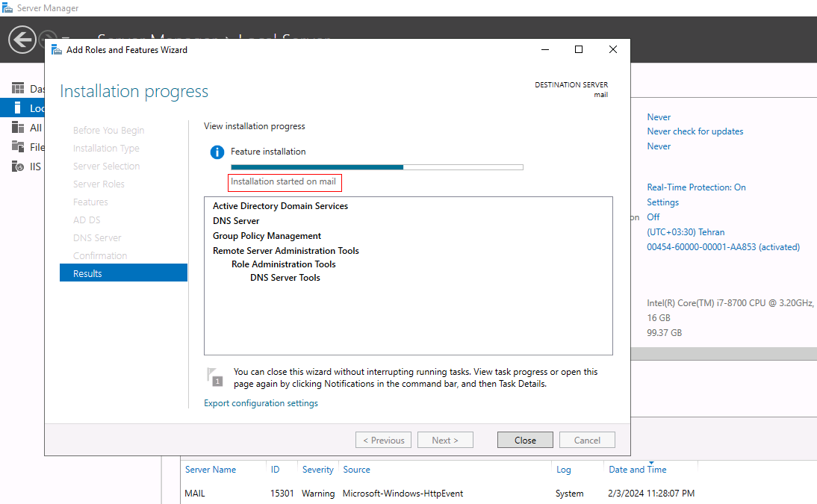Click 2/3/2024 11:28:07 PM timestamp cell
This screenshot has width=817, height=504.
click(x=650, y=493)
